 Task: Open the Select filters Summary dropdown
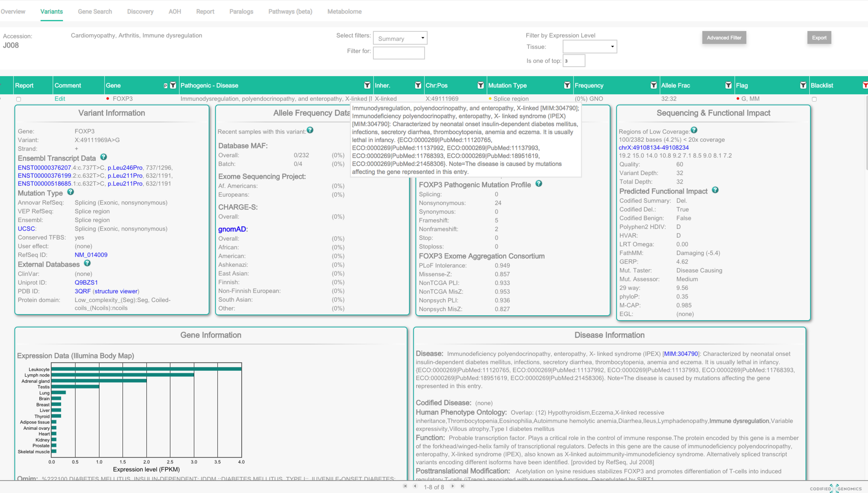point(400,38)
